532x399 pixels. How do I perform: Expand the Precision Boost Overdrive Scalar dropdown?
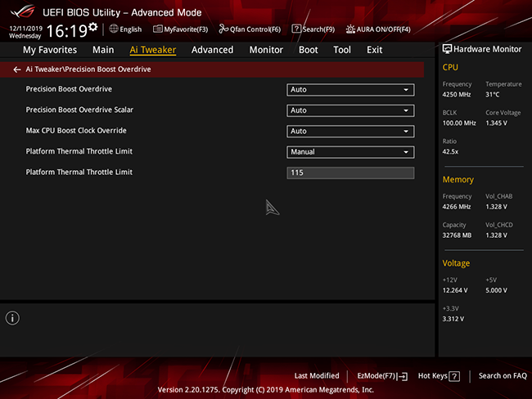(x=350, y=110)
